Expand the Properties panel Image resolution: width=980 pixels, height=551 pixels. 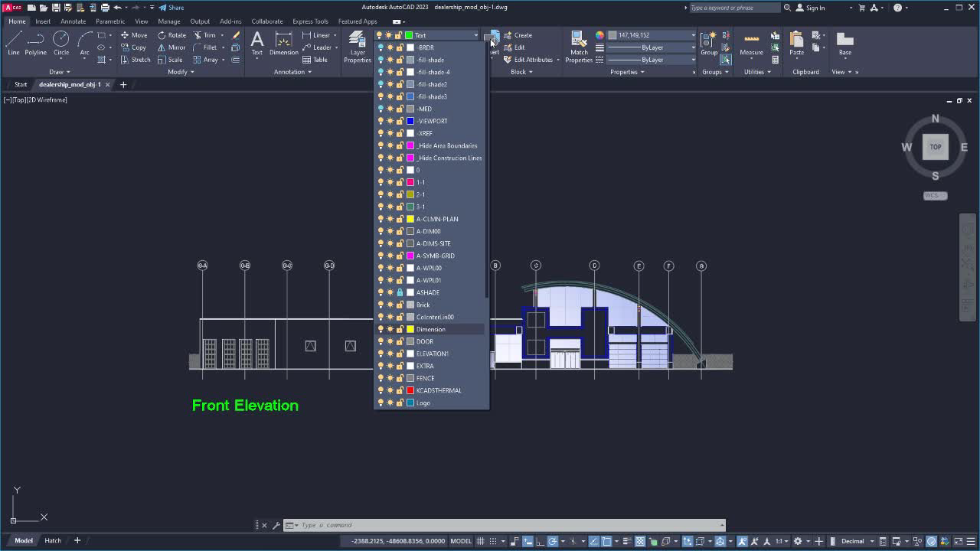pos(626,71)
